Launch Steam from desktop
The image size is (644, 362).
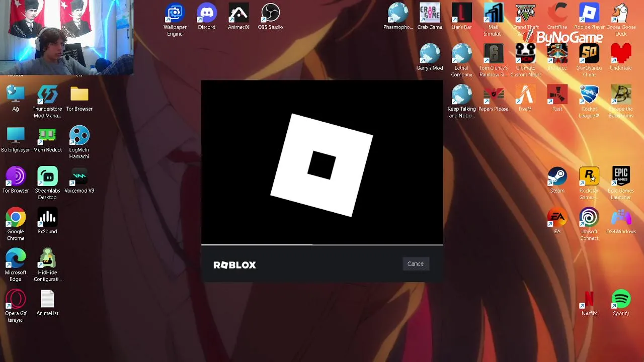[x=557, y=180]
